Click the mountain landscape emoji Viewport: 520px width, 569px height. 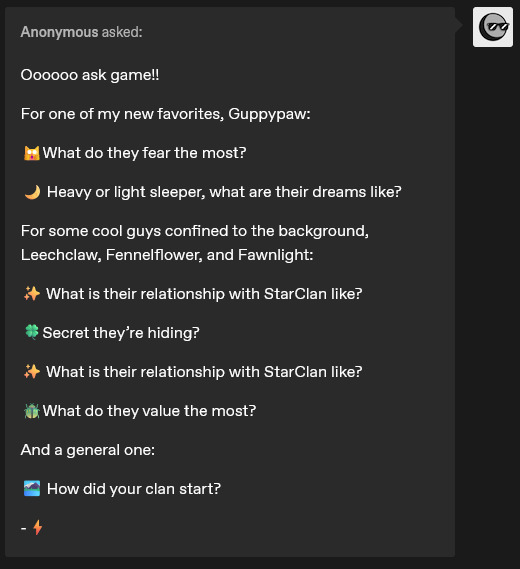click(x=32, y=488)
